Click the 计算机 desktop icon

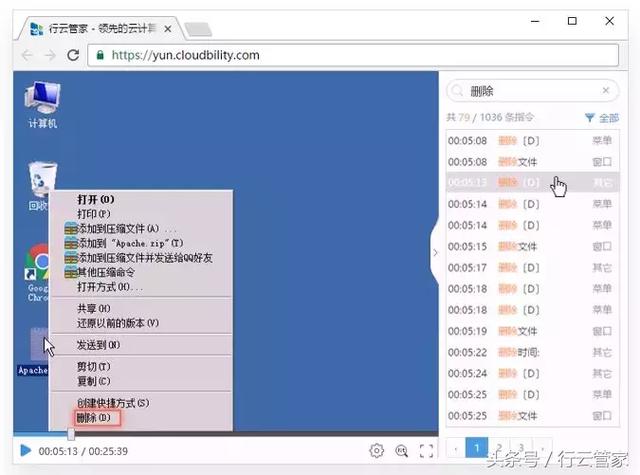[x=42, y=104]
